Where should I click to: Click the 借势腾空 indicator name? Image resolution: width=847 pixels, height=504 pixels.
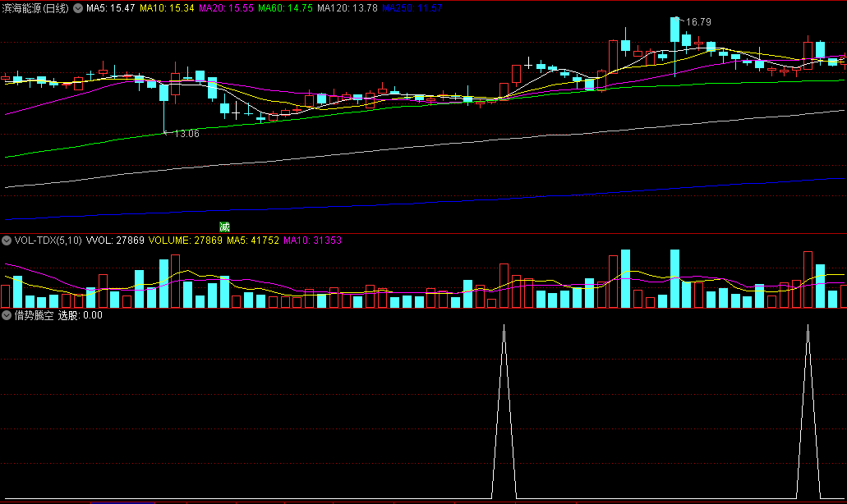click(x=34, y=315)
